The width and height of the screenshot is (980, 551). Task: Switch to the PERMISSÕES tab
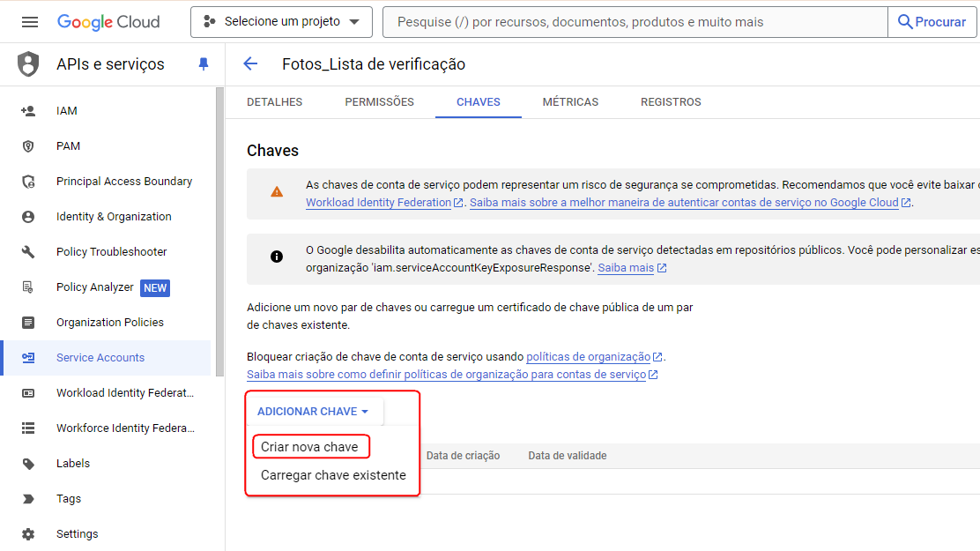coord(379,102)
